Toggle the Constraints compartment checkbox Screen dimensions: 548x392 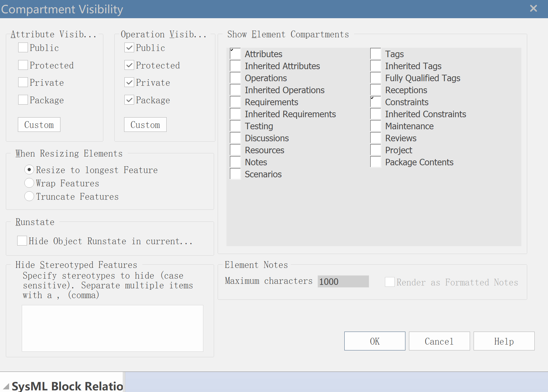(376, 102)
